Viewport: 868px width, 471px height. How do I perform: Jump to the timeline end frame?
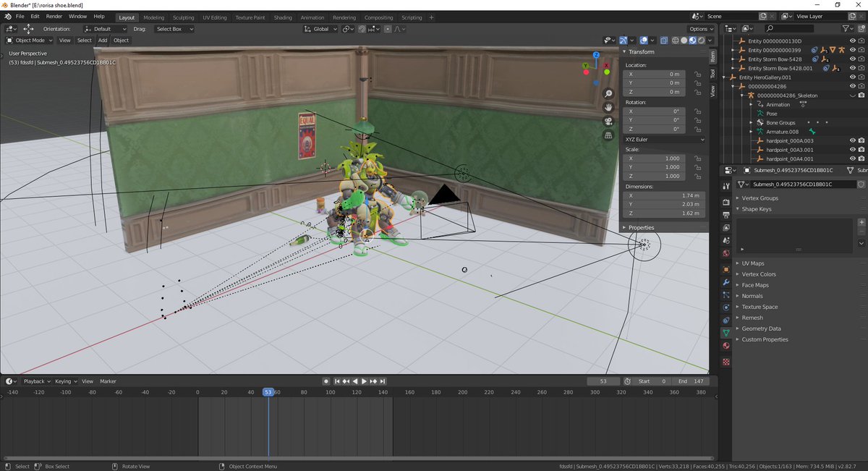click(383, 381)
